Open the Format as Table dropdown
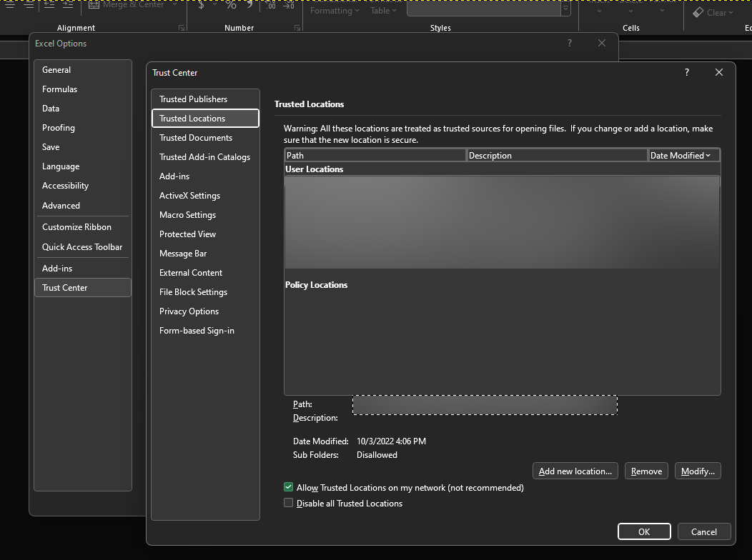 click(x=383, y=11)
